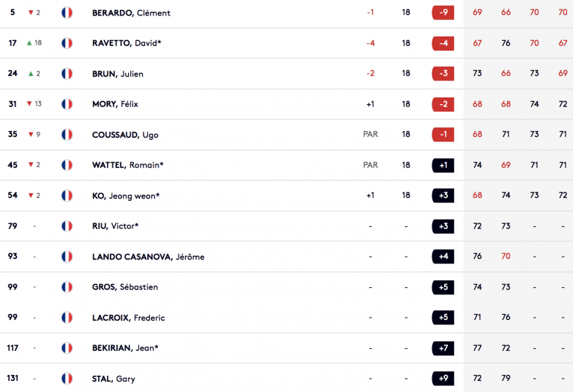This screenshot has width=573, height=392.
Task: Click RIU, Victor player name
Action: [x=115, y=226]
